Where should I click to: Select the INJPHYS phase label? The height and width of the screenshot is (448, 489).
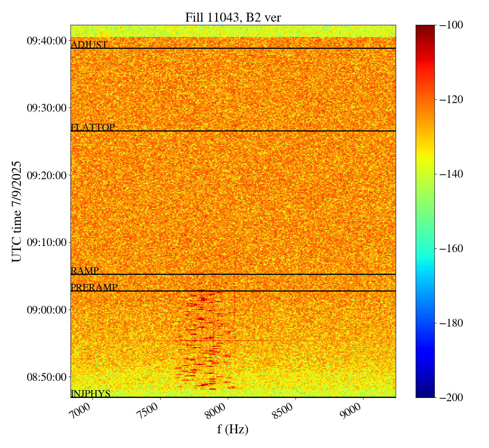[90, 393]
